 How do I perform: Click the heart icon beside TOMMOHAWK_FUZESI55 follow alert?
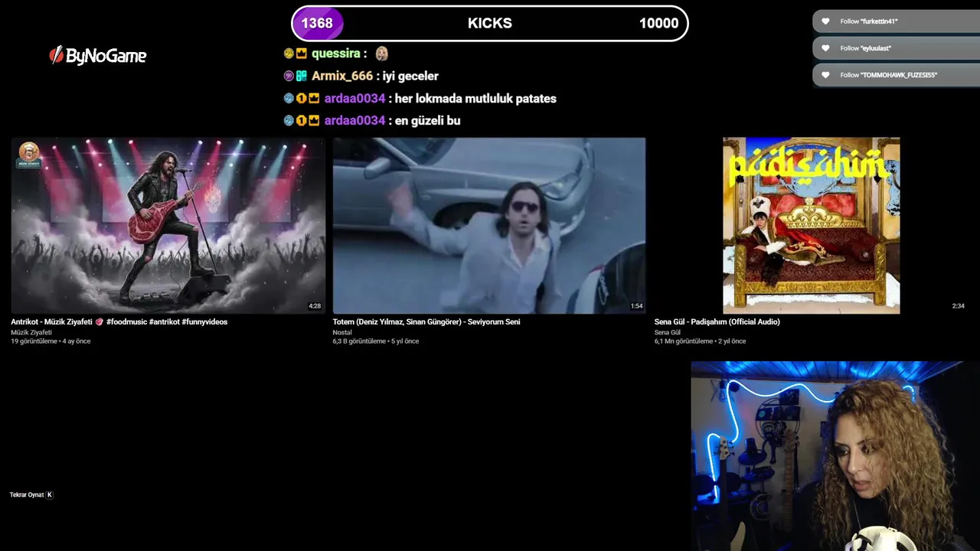(x=825, y=75)
